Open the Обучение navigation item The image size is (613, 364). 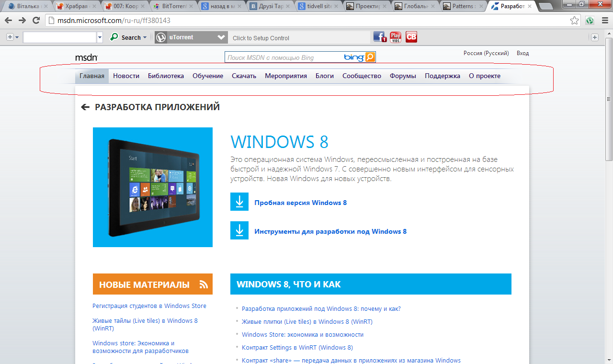[208, 76]
